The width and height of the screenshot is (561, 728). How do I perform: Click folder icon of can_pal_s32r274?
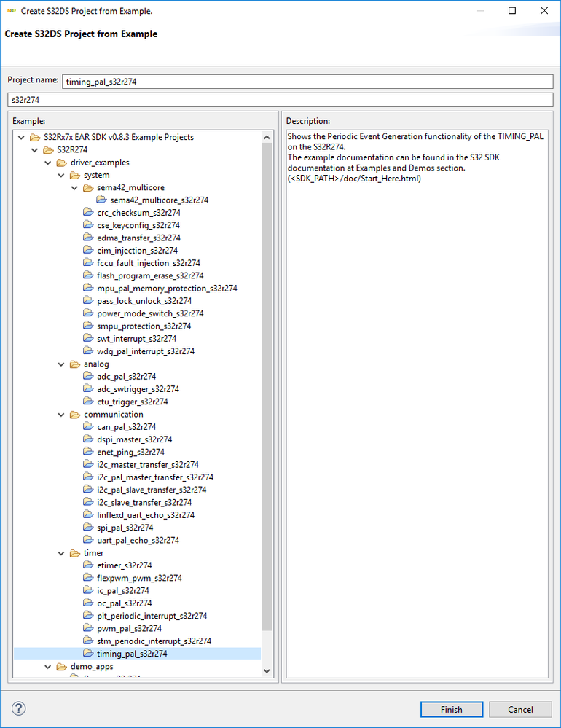point(88,426)
